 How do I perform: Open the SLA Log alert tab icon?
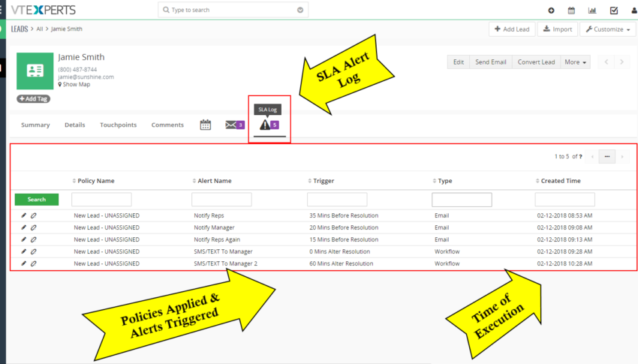click(x=265, y=125)
